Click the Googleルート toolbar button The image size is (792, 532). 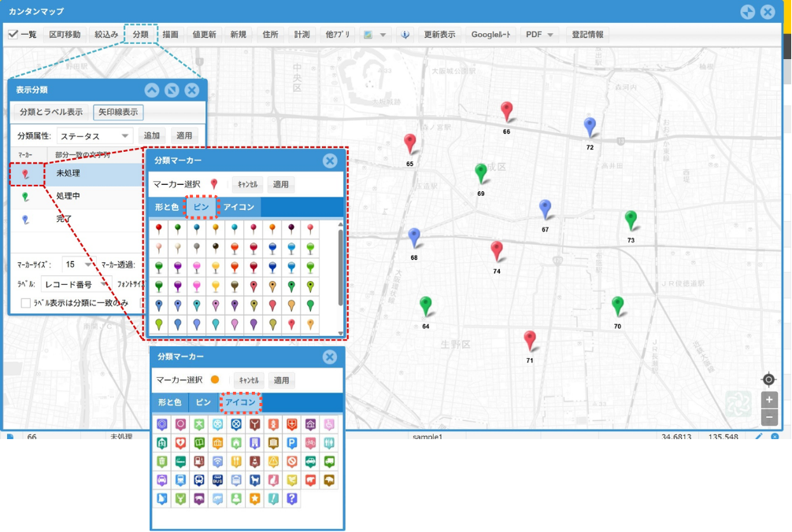(491, 35)
